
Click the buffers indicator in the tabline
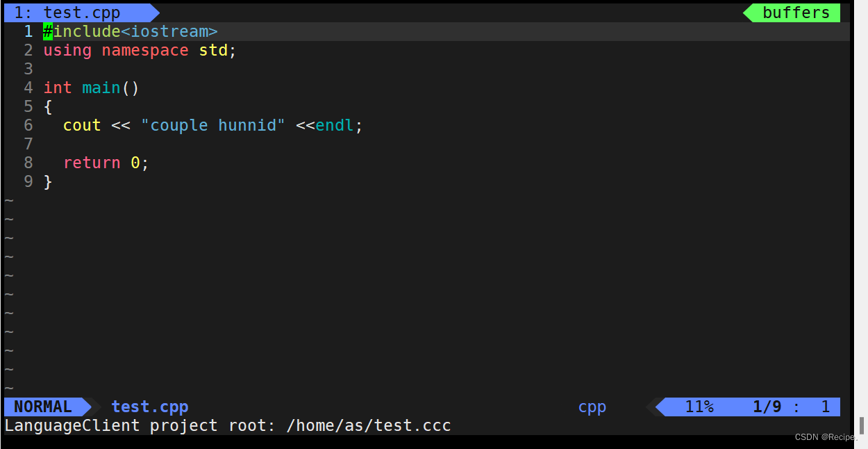(x=796, y=12)
